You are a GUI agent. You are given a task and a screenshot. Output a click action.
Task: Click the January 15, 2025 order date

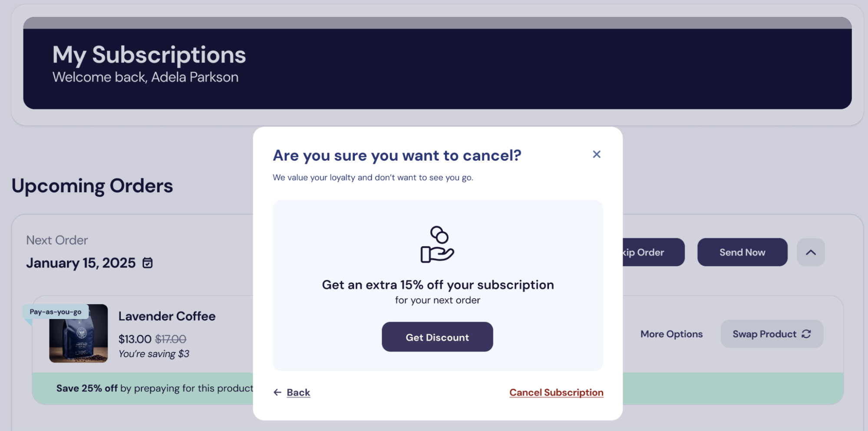[x=81, y=263]
